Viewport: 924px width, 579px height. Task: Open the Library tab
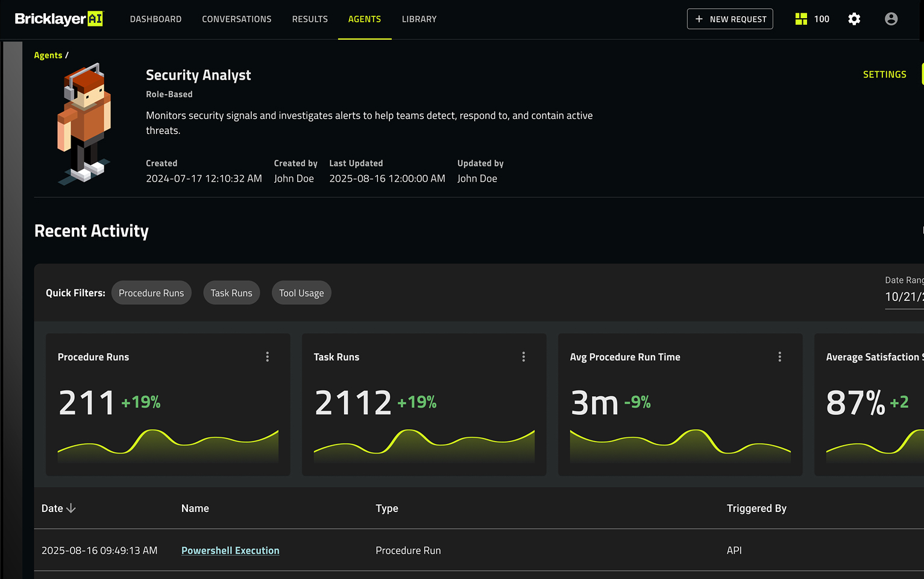pos(419,19)
